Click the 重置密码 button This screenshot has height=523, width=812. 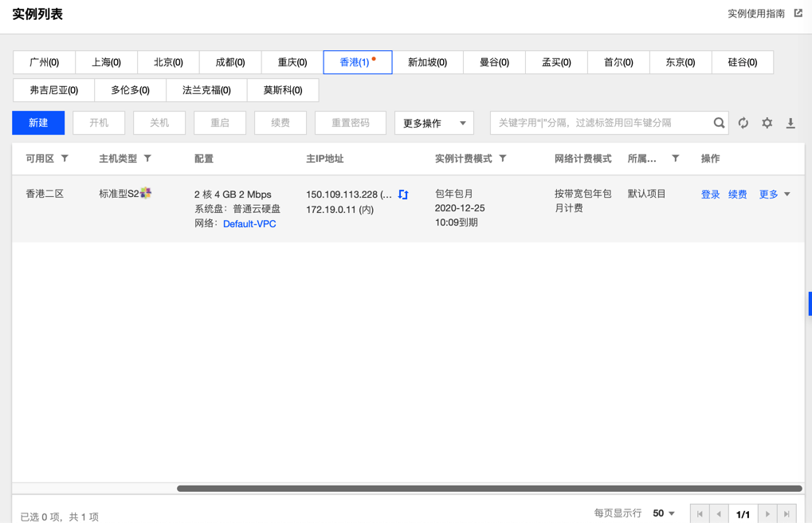[351, 123]
